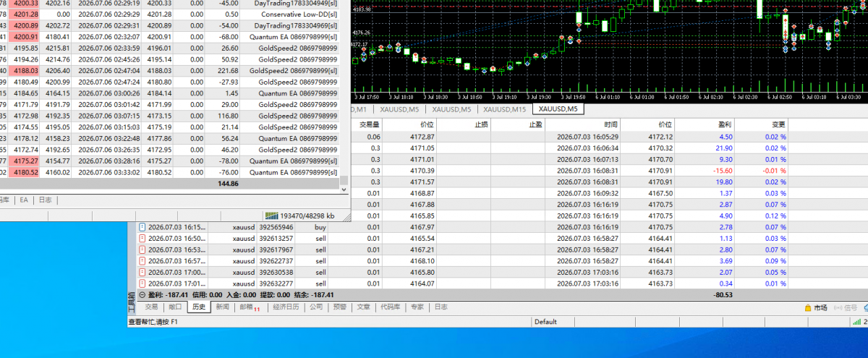The image size is (868, 358).
Task: Switch to the 日志 tab in the left window
Action: pyautogui.click(x=45, y=200)
